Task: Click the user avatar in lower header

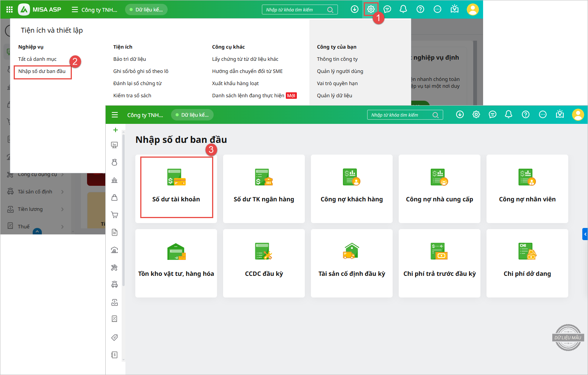Action: click(578, 114)
